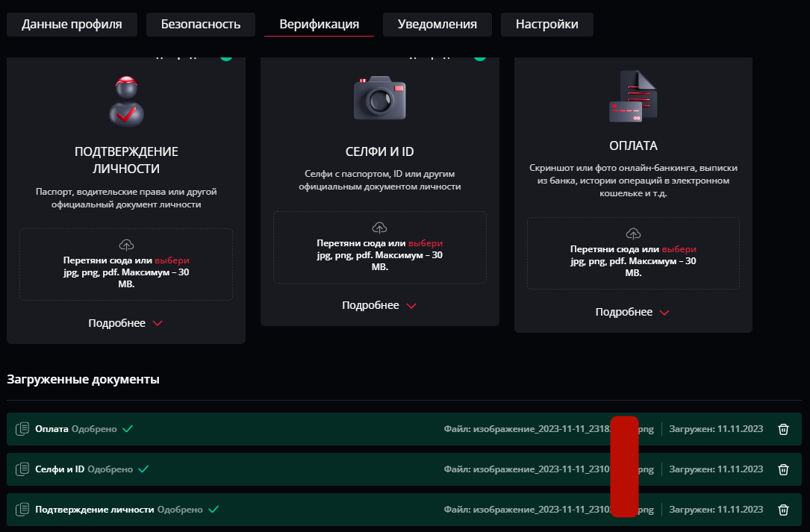Click approved checkmark in Подтверждение личности row
810x532 pixels.
click(x=214, y=510)
